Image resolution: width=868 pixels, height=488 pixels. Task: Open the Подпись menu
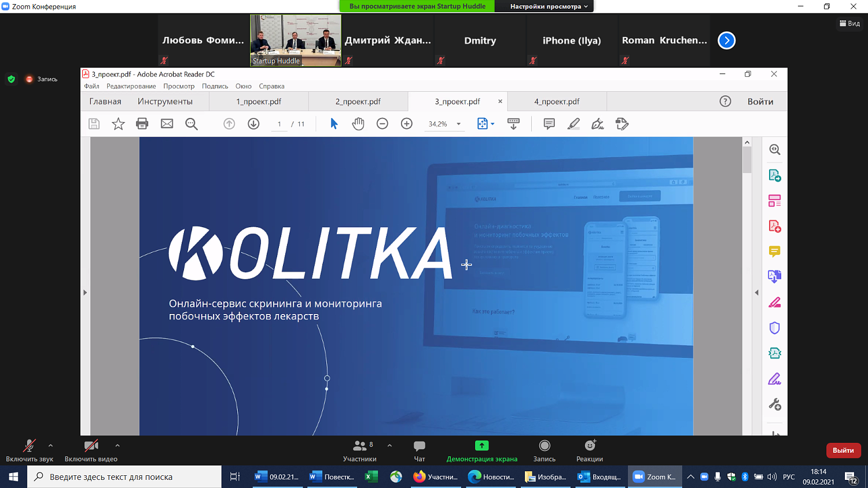(x=215, y=86)
